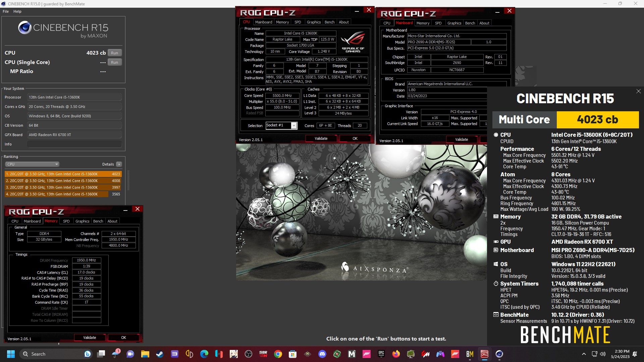Screen dimensions: 644x362
Task: Select ranking entry with score 3565
Action: (63, 194)
